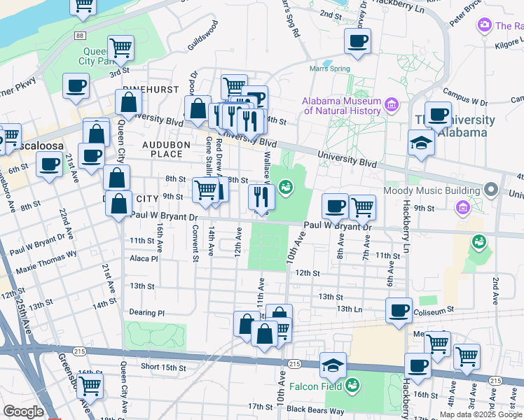This screenshot has height=420, width=524.
Task: Click the coffee cup marker on Hackberry near route 215
Action: tap(418, 368)
